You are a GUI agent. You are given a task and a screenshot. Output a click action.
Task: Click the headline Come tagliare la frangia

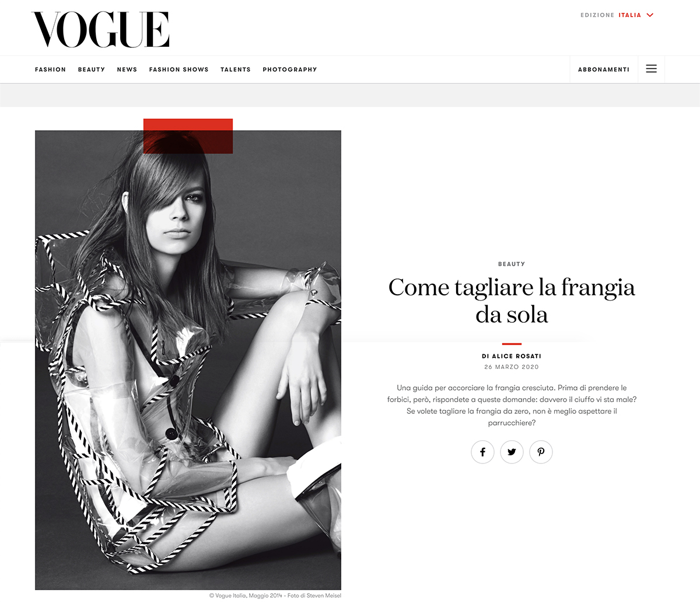pyautogui.click(x=512, y=301)
